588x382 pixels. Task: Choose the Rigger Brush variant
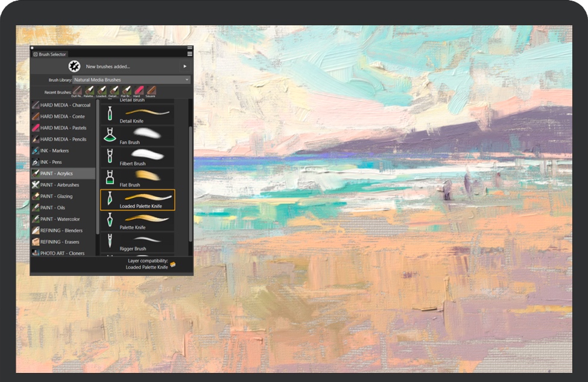(138, 243)
